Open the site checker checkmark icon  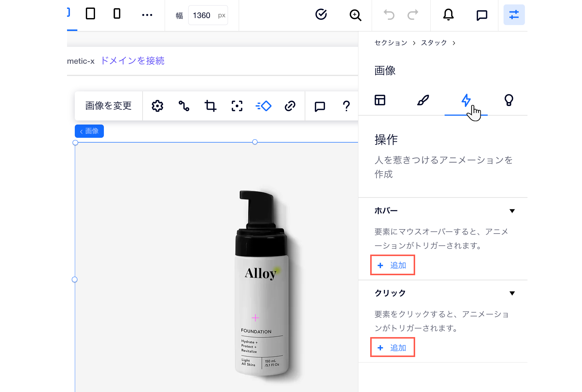click(x=321, y=14)
